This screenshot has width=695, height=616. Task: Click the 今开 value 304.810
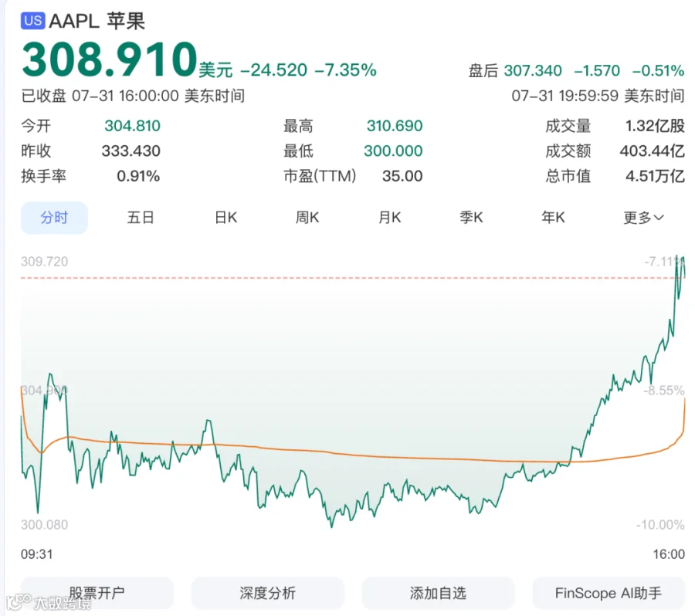coord(132,126)
